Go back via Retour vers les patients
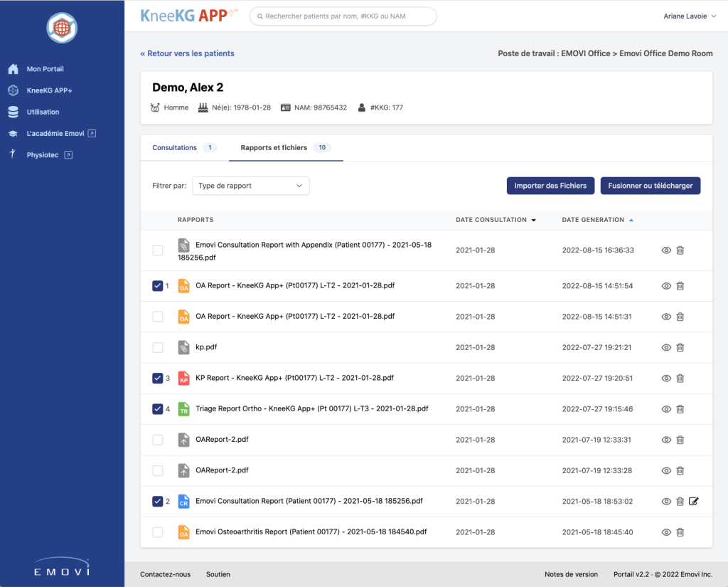 [x=187, y=53]
